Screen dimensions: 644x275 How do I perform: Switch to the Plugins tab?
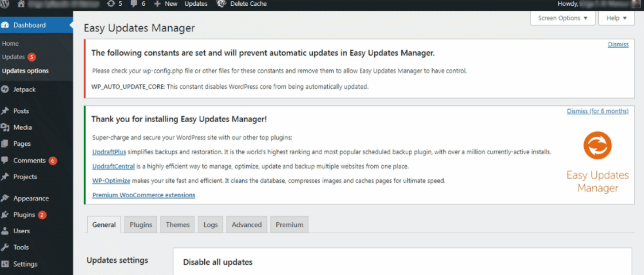(x=141, y=225)
